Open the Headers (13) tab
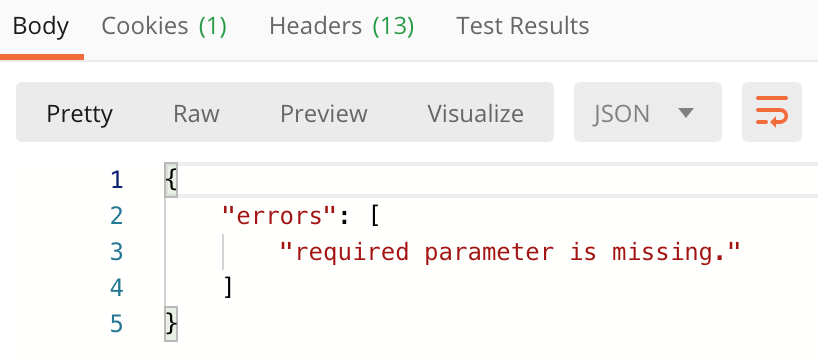Screen dimensions: 818x362 (x=342, y=26)
